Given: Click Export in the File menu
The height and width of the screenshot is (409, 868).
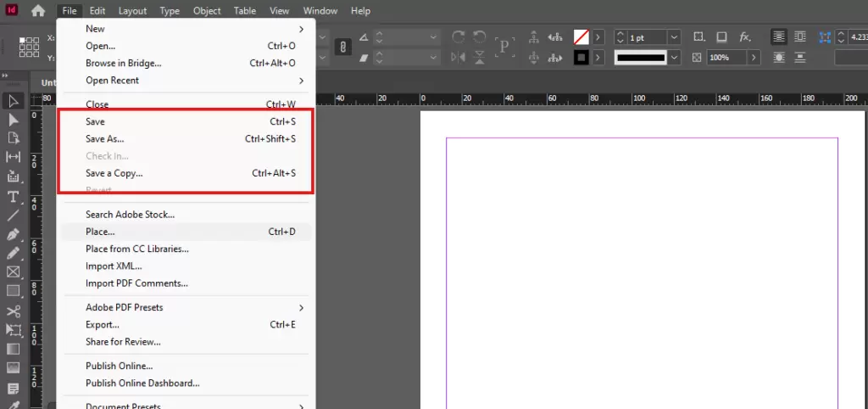Looking at the screenshot, I should pos(103,325).
